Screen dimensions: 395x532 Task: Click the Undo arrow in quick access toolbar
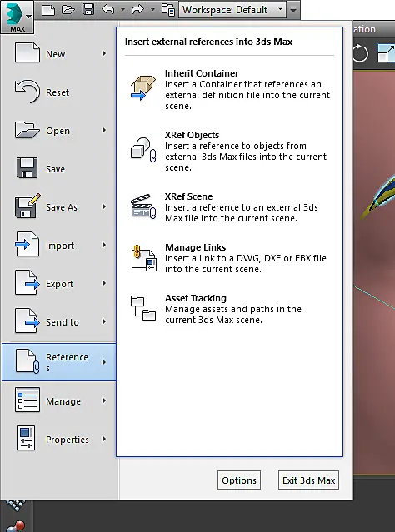click(108, 9)
